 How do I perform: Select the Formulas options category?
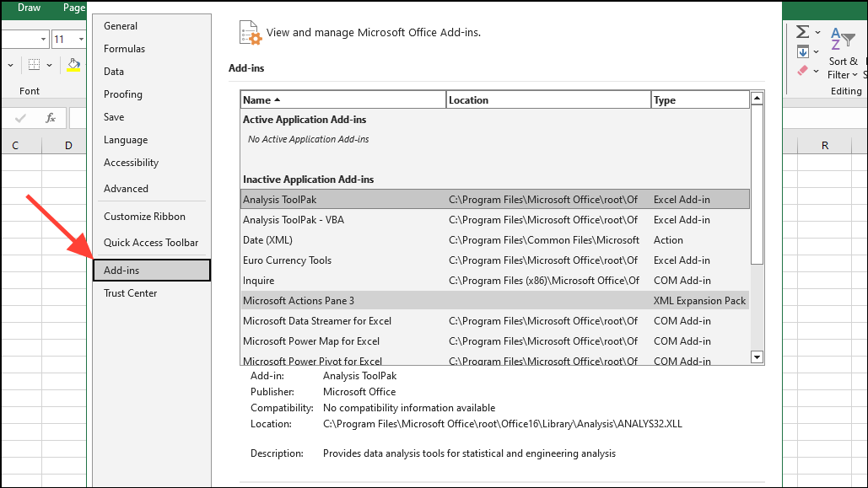124,48
